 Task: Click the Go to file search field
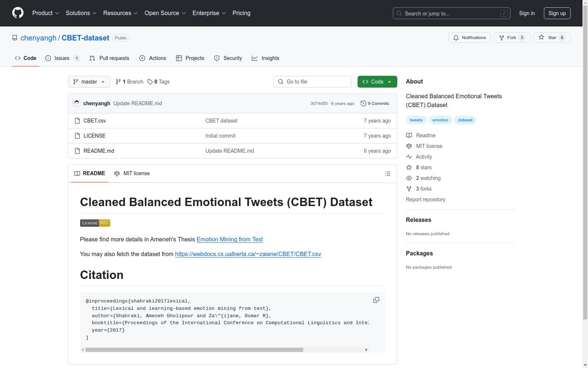tap(312, 82)
